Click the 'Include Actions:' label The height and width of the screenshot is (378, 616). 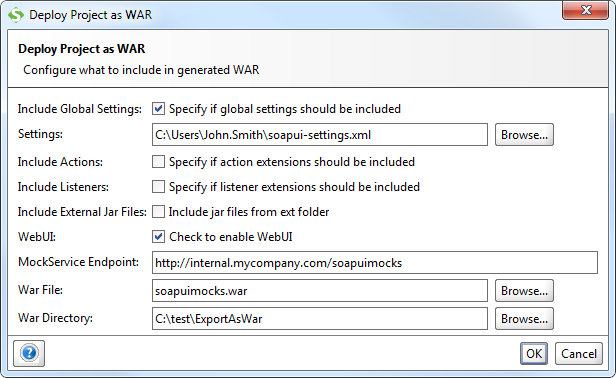point(60,162)
